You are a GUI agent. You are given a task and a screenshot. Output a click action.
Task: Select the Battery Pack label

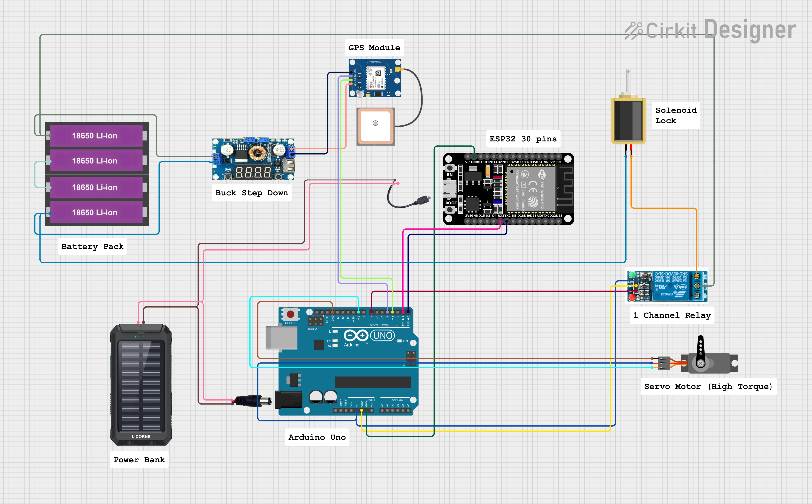point(92,246)
